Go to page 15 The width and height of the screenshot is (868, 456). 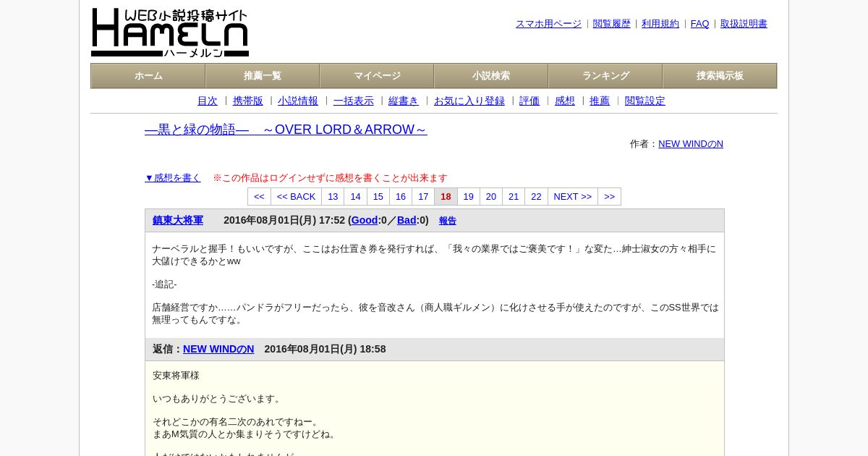click(x=378, y=197)
